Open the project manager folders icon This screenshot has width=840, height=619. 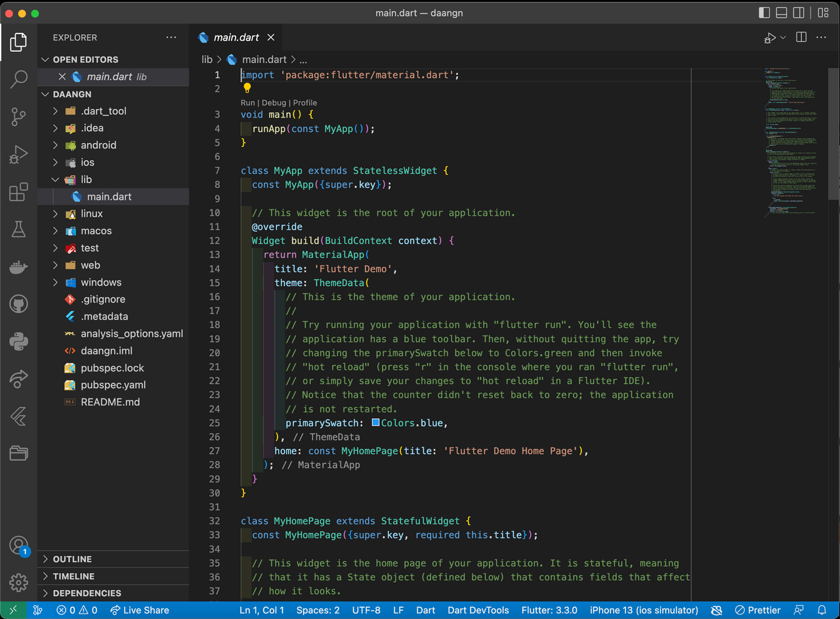pyautogui.click(x=18, y=454)
